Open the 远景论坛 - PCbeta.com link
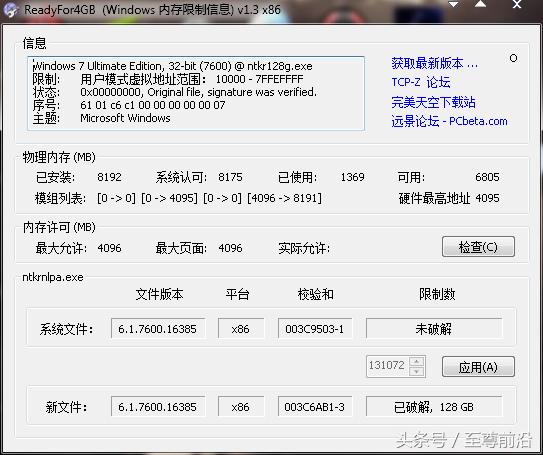 (x=449, y=121)
